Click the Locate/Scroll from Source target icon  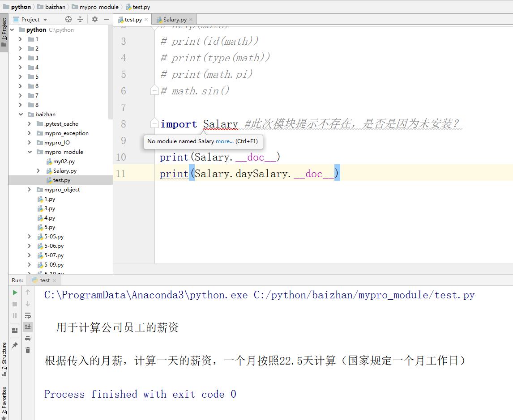pyautogui.click(x=68, y=20)
